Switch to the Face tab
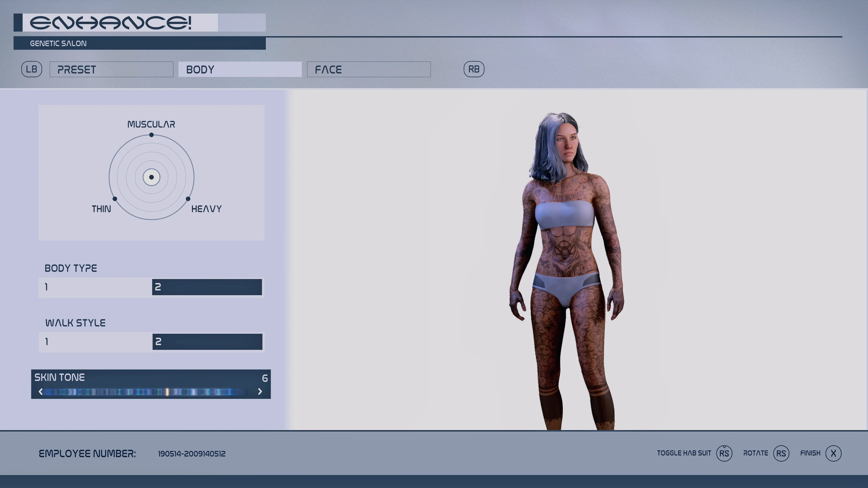Screen dimensions: 868x488 tap(369, 69)
